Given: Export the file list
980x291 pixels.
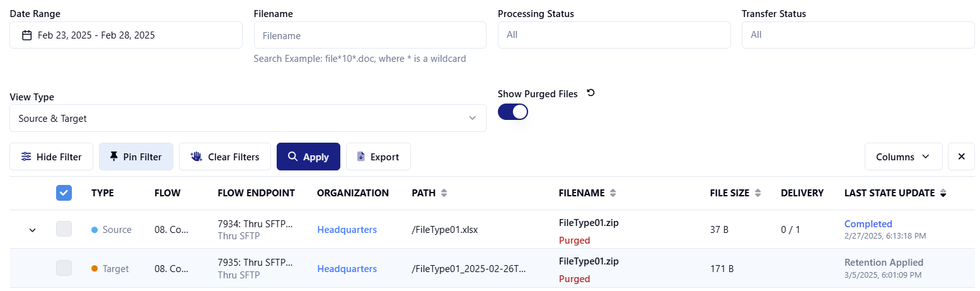Looking at the screenshot, I should [x=378, y=157].
